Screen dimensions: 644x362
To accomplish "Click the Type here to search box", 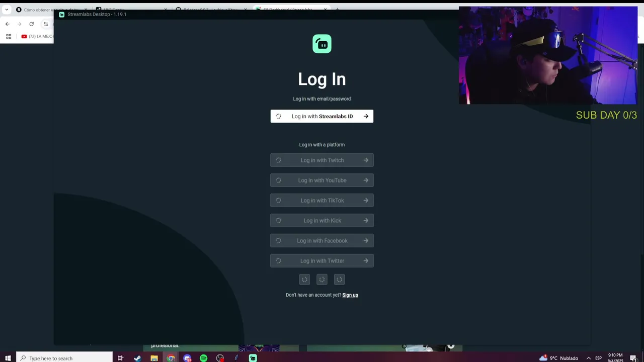I will (64, 358).
